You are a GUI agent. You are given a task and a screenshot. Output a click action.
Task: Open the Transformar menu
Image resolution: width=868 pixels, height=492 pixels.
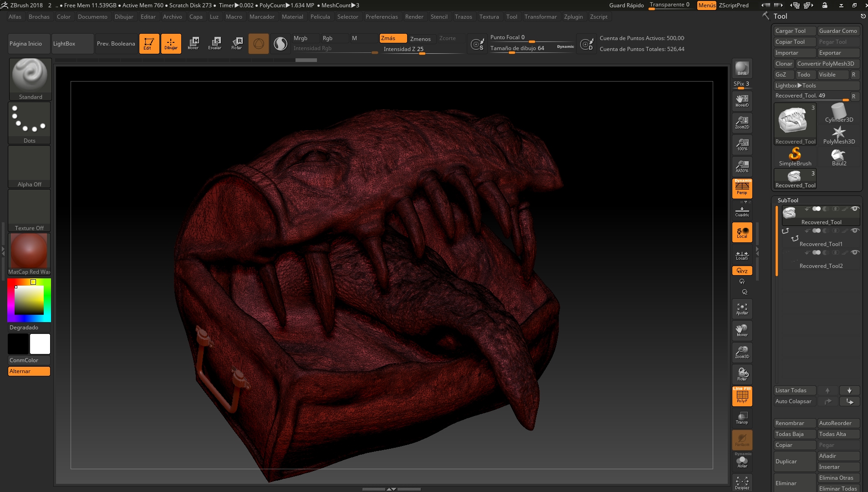tap(541, 17)
